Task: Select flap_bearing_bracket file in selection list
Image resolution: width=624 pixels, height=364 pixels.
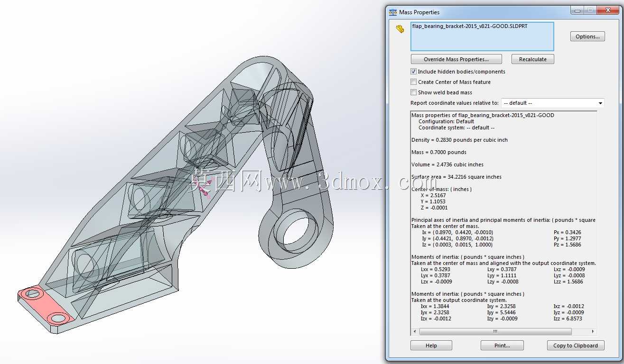Action: 470,27
